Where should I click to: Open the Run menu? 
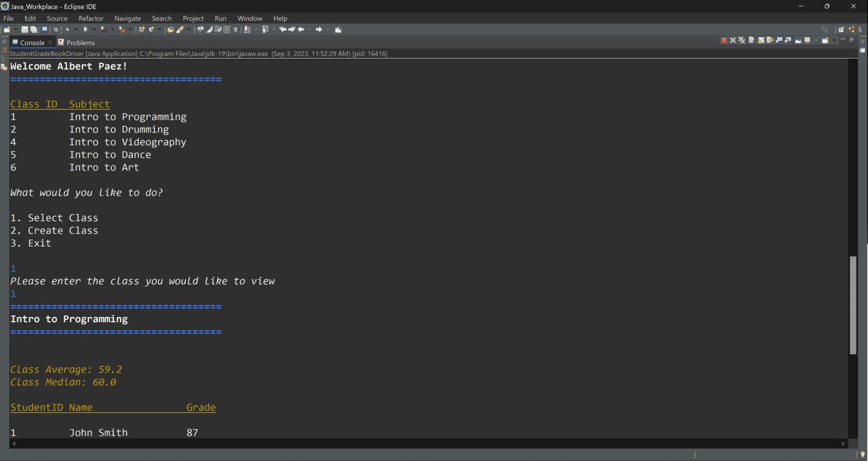[220, 19]
